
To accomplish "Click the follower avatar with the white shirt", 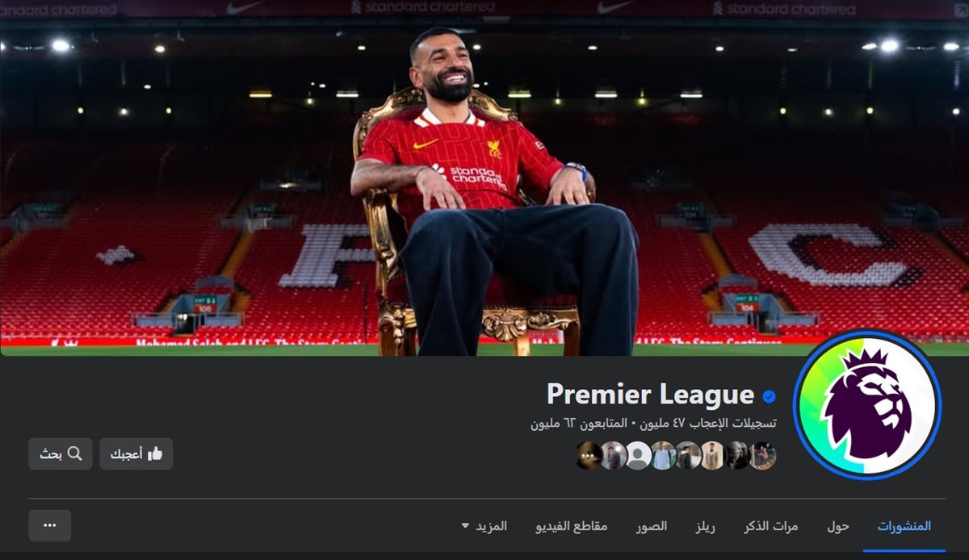I will (x=663, y=456).
